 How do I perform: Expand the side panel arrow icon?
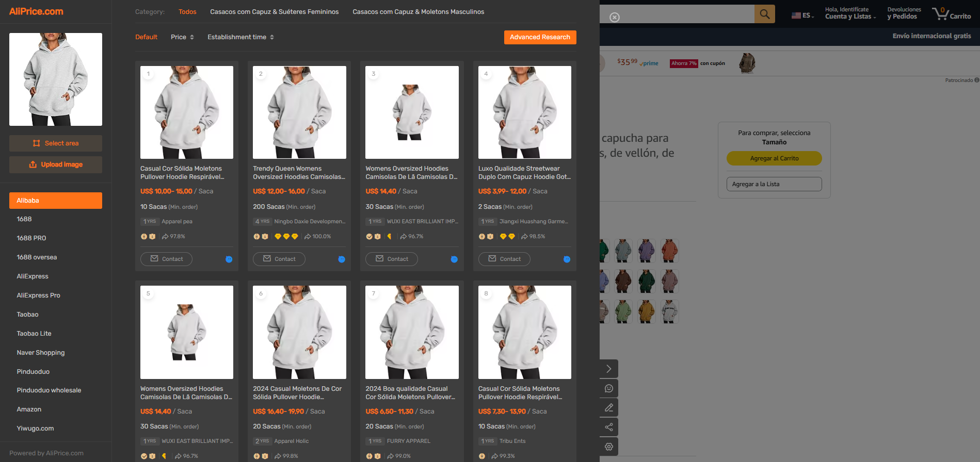609,369
